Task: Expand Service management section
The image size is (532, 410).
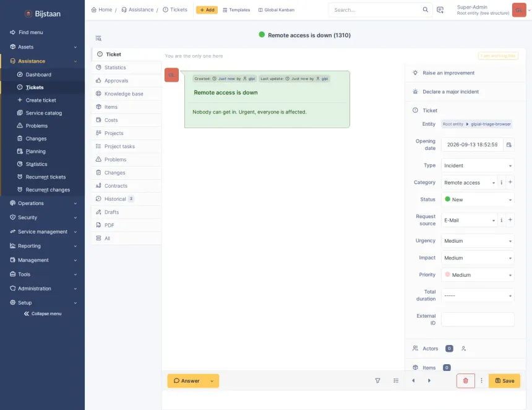Action: coord(43,232)
